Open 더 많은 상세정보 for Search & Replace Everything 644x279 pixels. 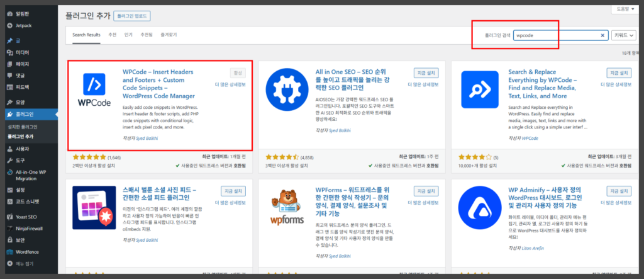616,84
